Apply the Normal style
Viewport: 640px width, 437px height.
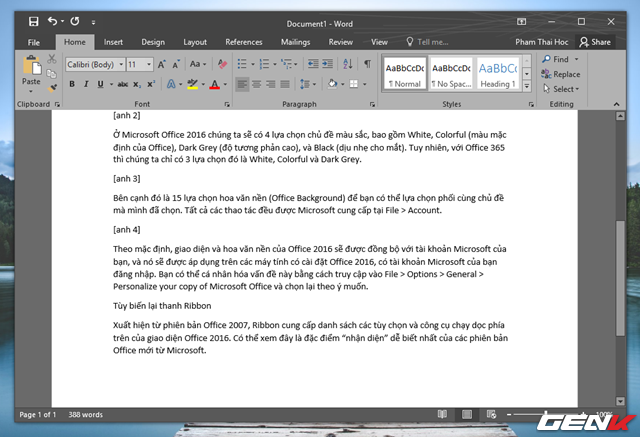coord(405,73)
